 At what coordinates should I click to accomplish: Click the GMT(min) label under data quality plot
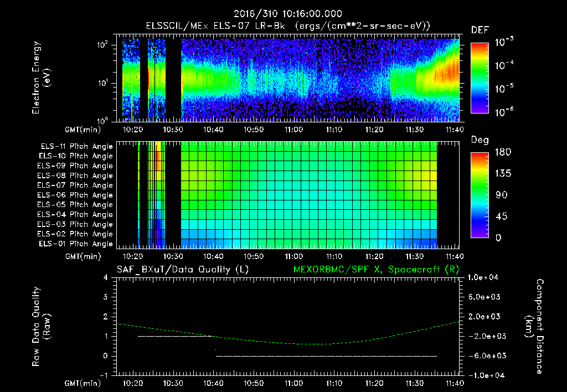[x=83, y=383]
